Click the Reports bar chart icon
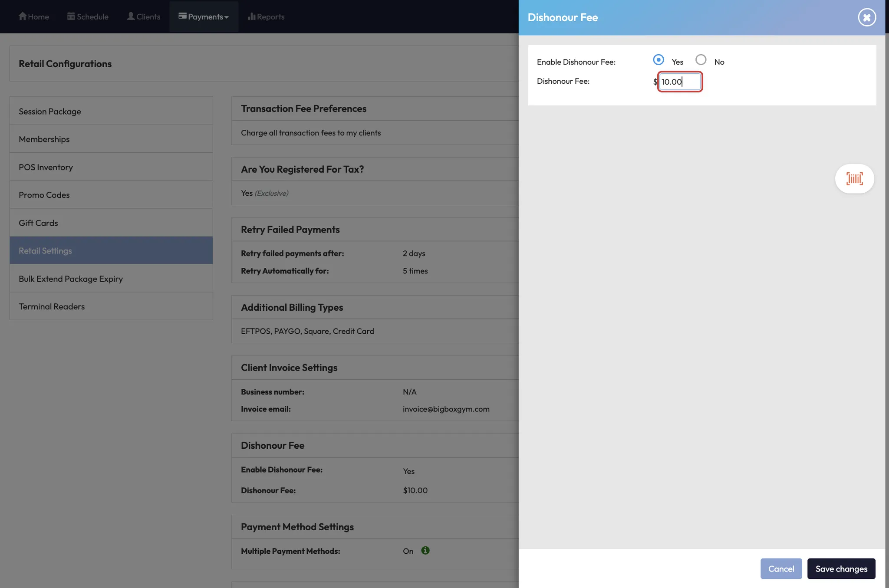Screen dimensions: 889x588 (251, 16)
